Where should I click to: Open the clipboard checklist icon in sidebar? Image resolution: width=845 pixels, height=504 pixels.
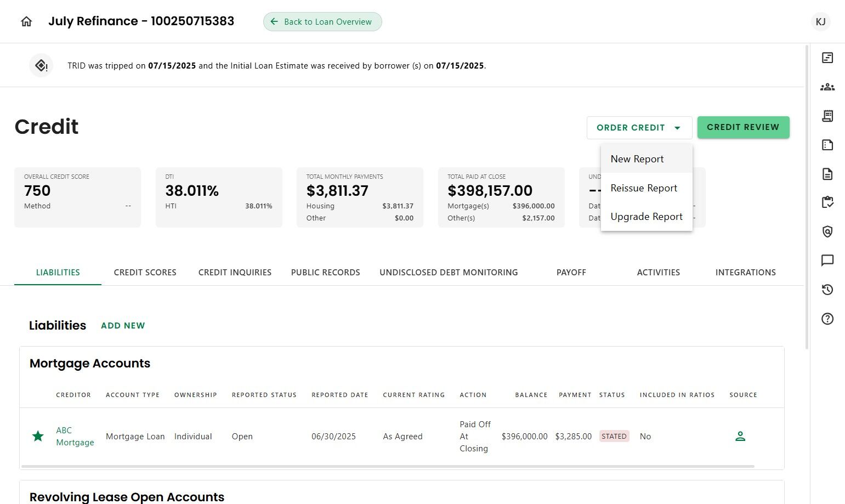[x=827, y=202]
